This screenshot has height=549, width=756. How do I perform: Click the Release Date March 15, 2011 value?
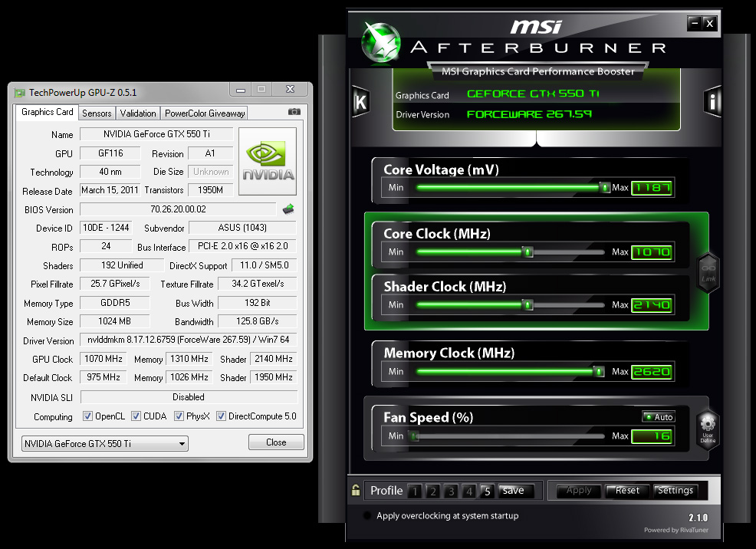[110, 190]
